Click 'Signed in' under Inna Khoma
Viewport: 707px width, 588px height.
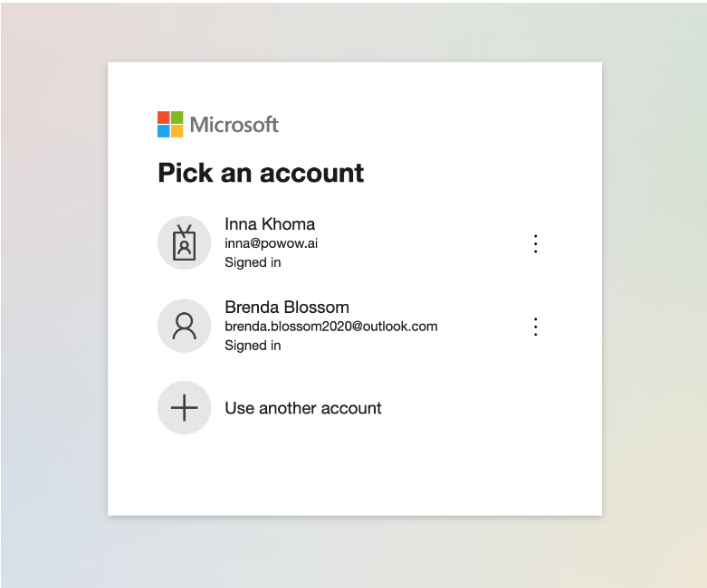(253, 262)
